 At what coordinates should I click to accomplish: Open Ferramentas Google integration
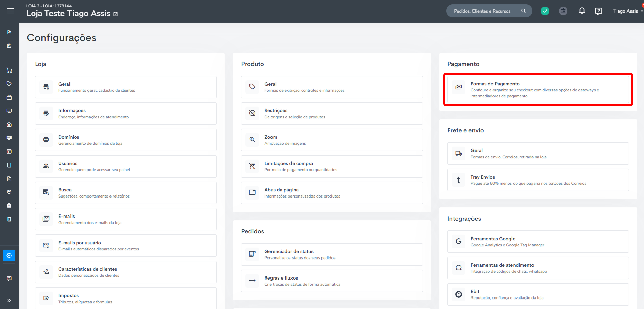click(538, 242)
